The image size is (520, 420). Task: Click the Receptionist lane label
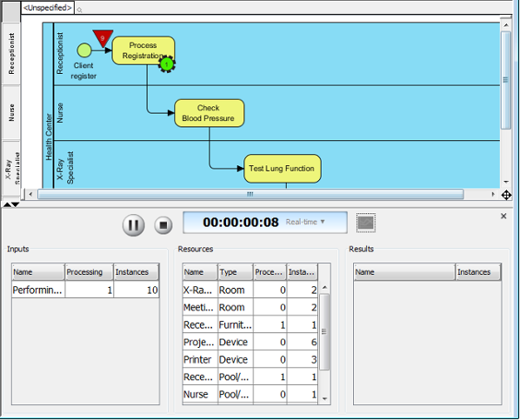[x=59, y=53]
